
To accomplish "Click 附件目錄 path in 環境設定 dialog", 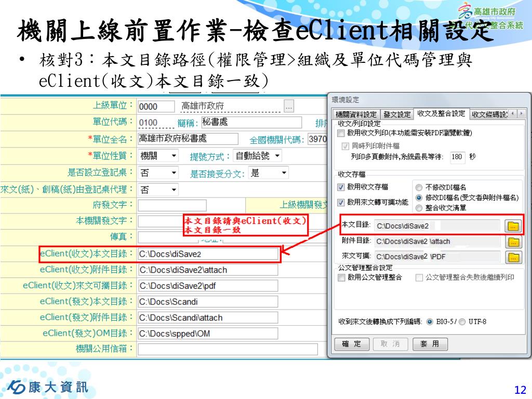I will pyautogui.click(x=437, y=242).
